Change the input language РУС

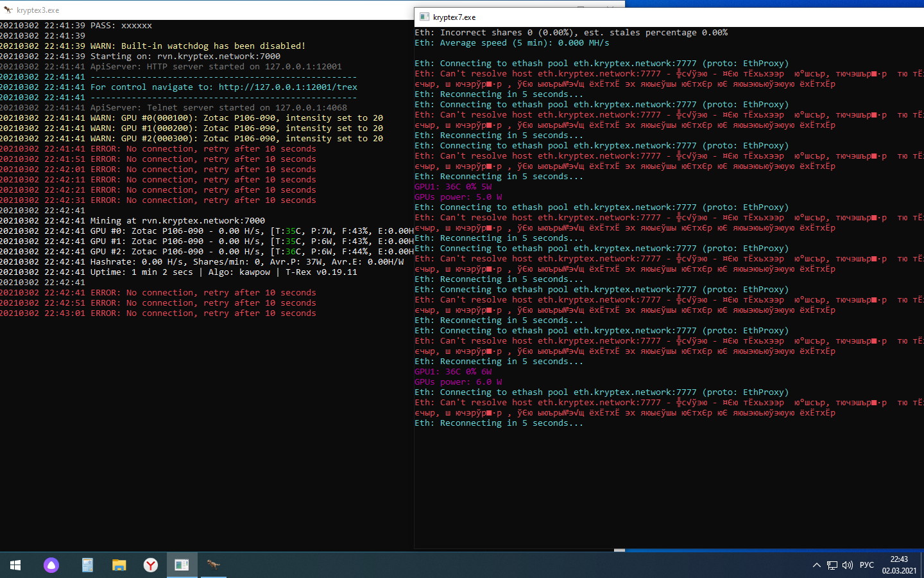867,565
